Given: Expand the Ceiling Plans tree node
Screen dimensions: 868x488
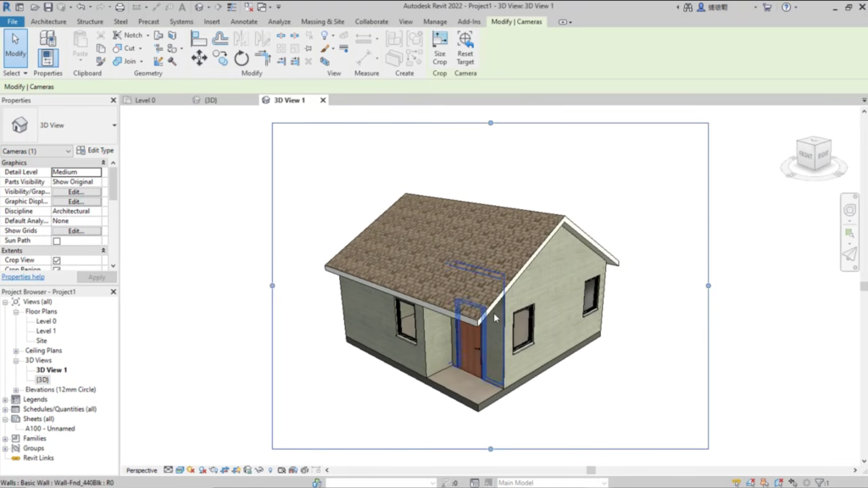Looking at the screenshot, I should click(16, 350).
